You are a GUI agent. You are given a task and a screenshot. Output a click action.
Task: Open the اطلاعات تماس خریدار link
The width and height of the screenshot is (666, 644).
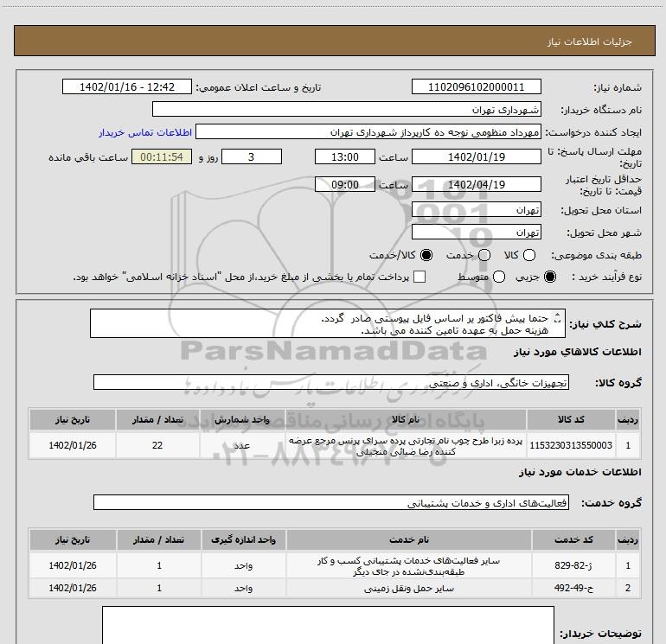(145, 132)
